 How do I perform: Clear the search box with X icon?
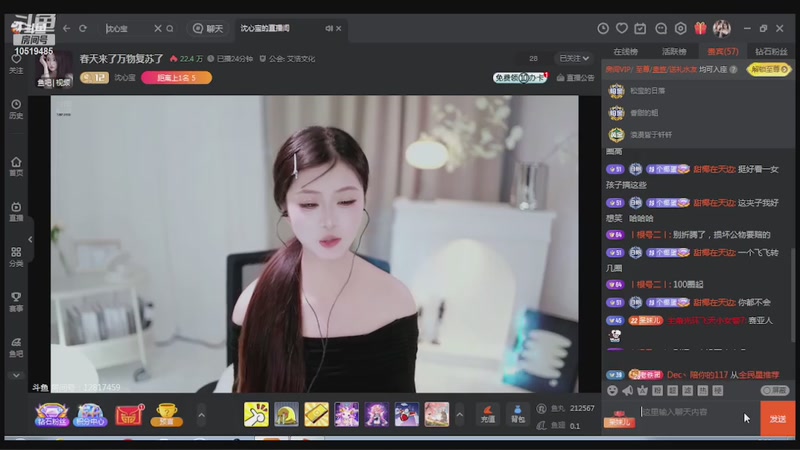(158, 29)
